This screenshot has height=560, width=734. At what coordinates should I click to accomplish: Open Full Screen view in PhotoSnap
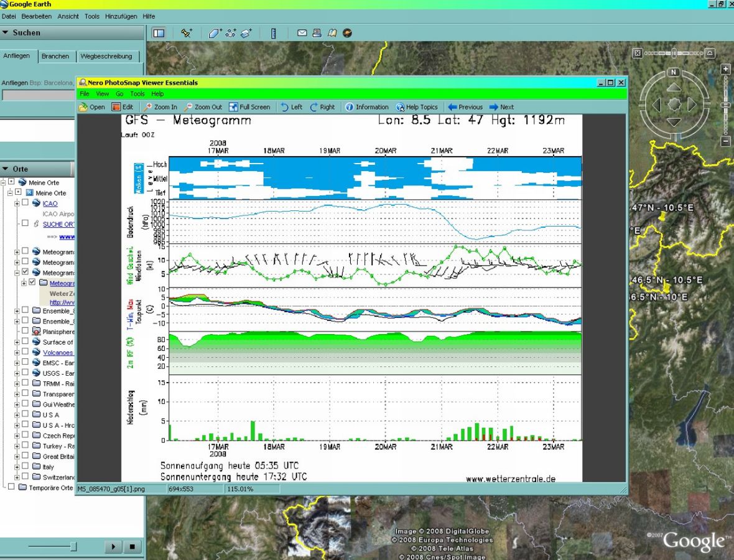click(249, 107)
